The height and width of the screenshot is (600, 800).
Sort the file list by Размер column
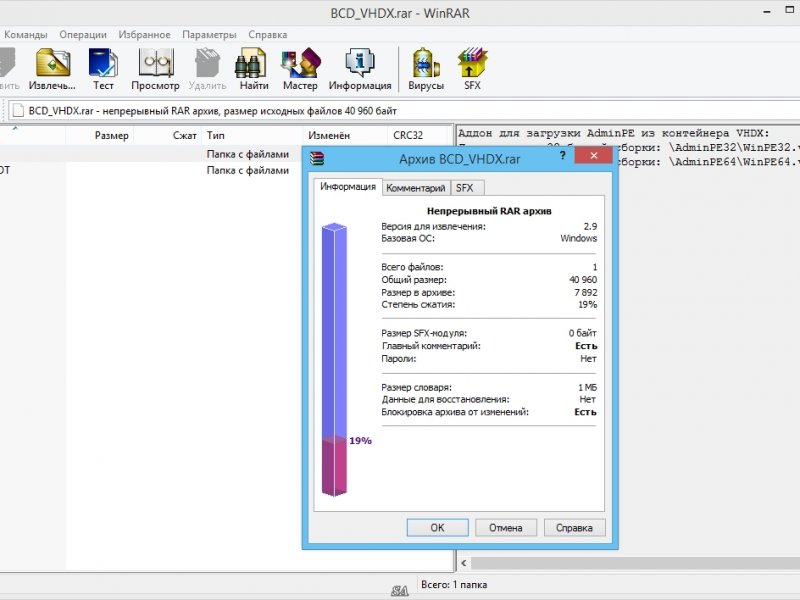(x=99, y=135)
